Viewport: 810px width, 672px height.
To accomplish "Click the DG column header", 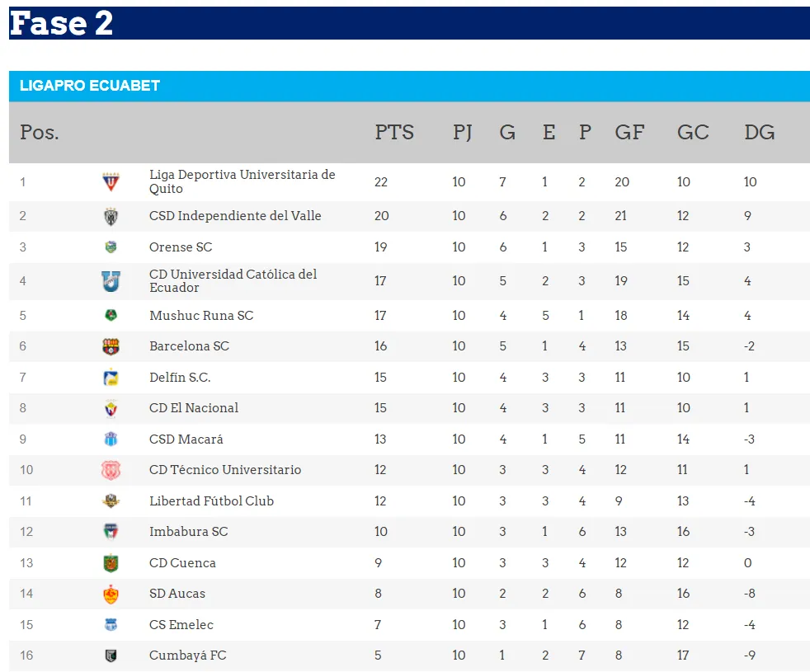I will click(x=759, y=133).
